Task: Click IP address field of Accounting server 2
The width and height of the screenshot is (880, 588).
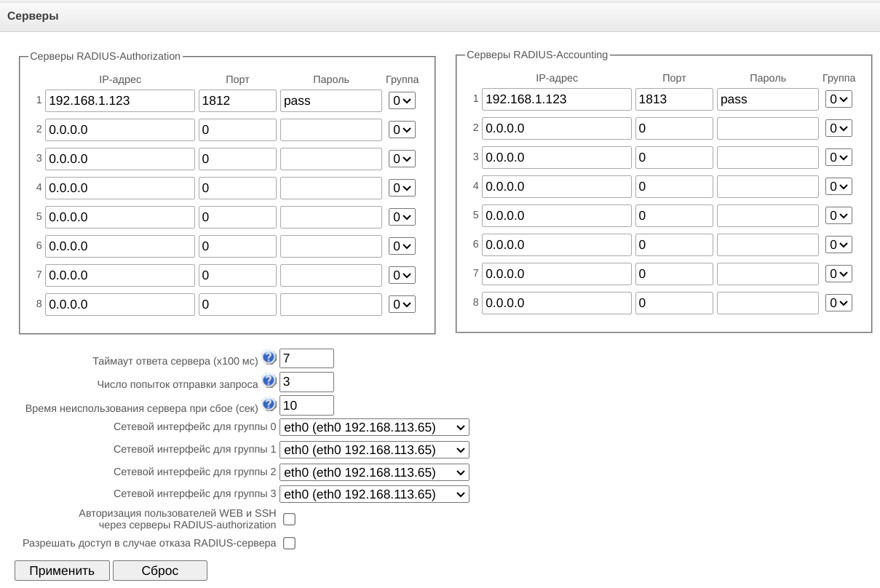Action: coord(557,128)
